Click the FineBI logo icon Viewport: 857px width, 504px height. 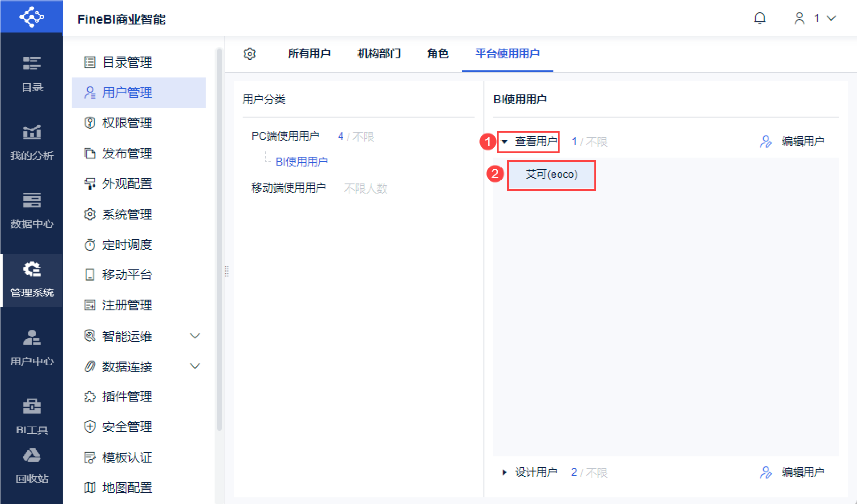31,17
